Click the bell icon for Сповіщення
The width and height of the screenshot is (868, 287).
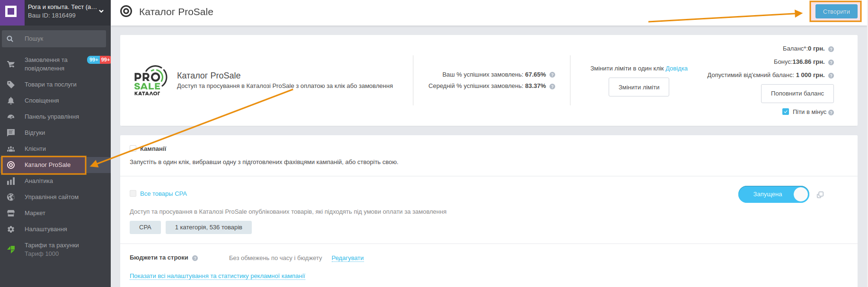pyautogui.click(x=11, y=101)
